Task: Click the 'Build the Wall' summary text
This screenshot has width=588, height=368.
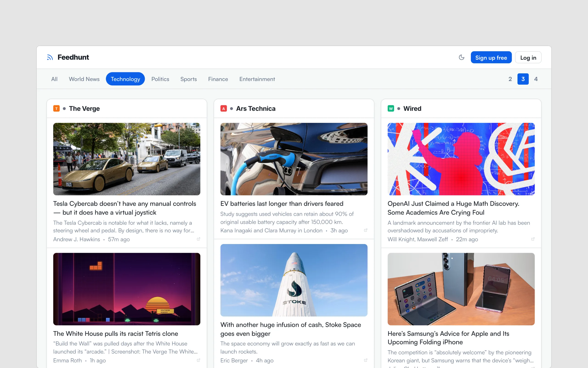Action: coord(125,348)
